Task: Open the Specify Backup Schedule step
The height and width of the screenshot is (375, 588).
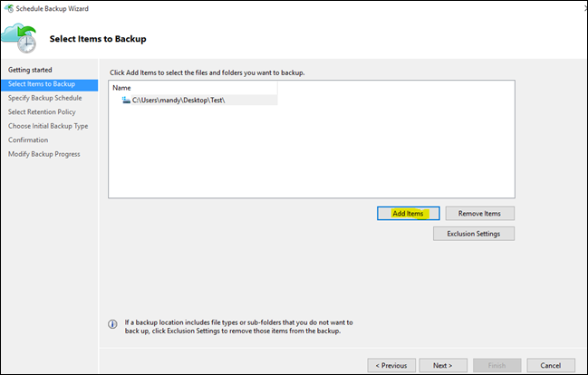Action: [x=45, y=98]
